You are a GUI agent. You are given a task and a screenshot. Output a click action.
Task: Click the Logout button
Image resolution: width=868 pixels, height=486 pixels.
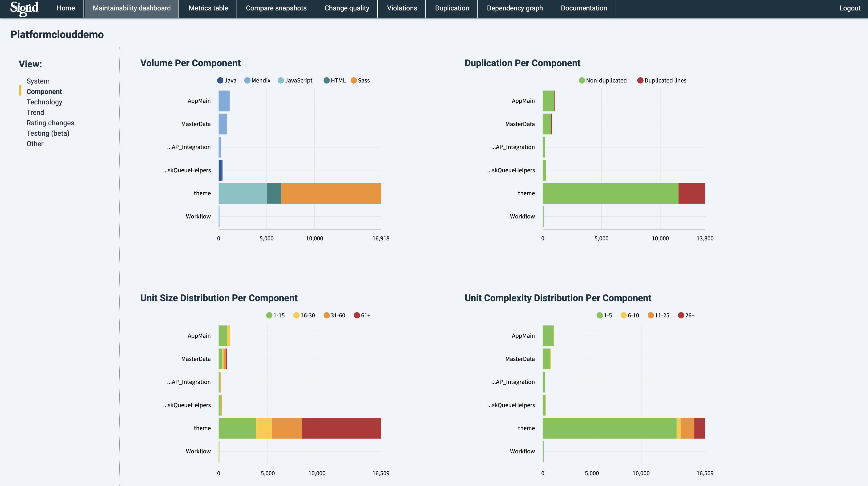pyautogui.click(x=849, y=8)
